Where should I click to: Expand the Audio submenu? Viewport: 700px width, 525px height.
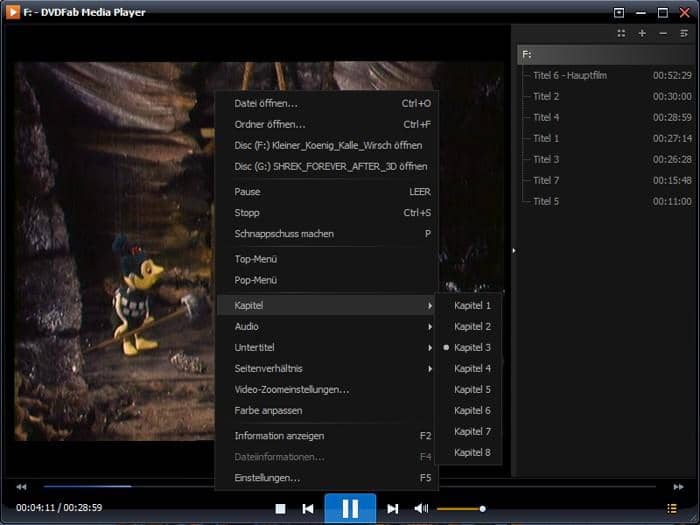(x=326, y=327)
